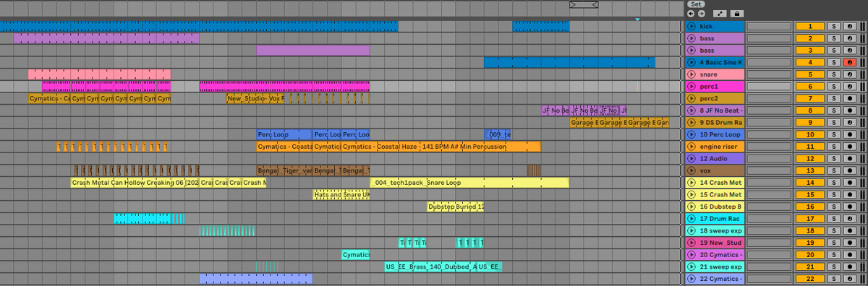Toggle track activator number 2
Viewport: 868px width, 286px height.
point(810,38)
